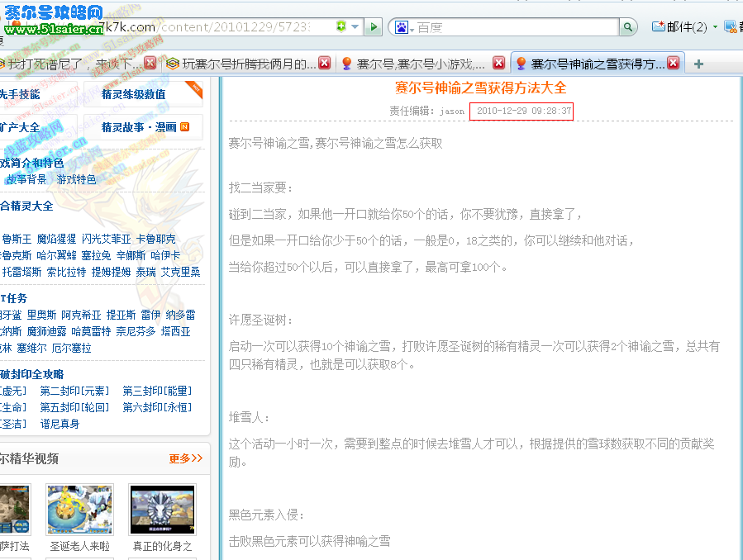Open the 阿克希亚 task link
Image resolution: width=743 pixels, height=560 pixels.
click(x=81, y=316)
